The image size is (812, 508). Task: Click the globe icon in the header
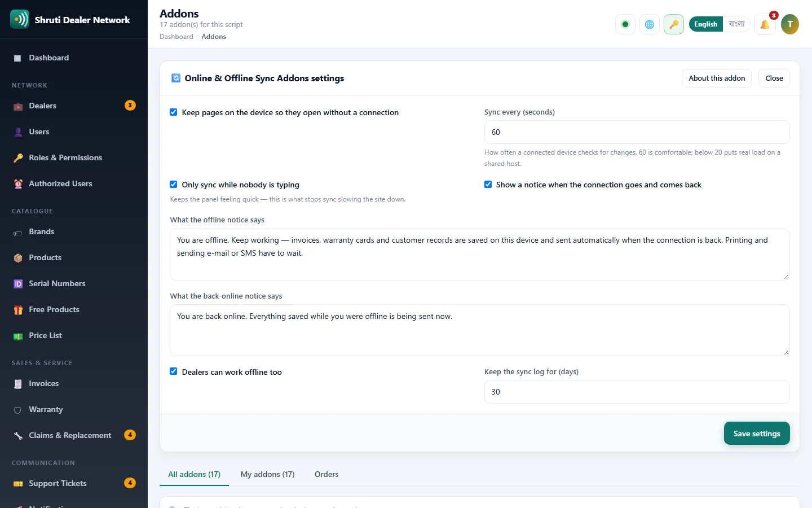tap(650, 24)
